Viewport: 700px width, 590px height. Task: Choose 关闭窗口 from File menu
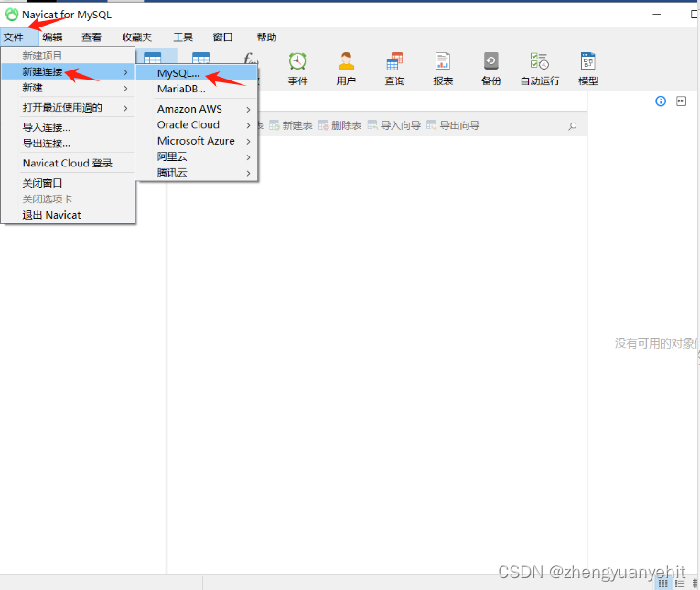(x=68, y=183)
